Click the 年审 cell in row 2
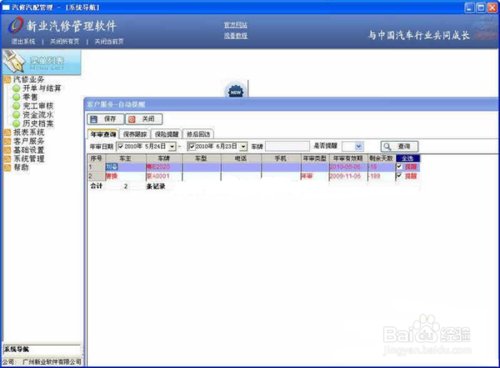Image resolution: width=500 pixels, height=368 pixels. 315,176
